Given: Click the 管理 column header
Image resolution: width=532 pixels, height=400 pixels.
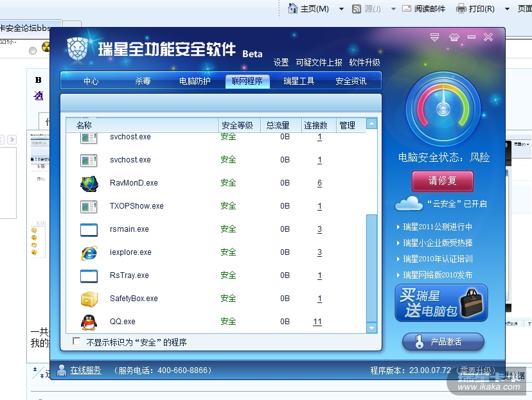Looking at the screenshot, I should coord(351,125).
